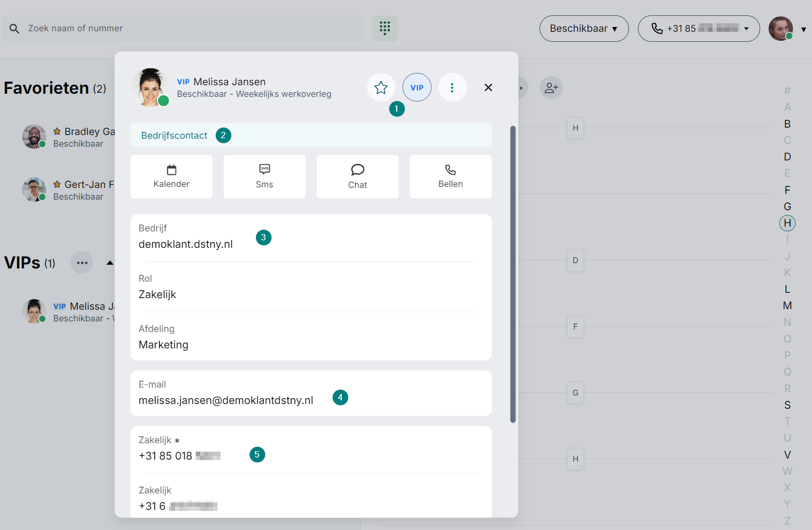This screenshot has width=812, height=530.
Task: Open Kalender for this contact
Action: point(171,177)
